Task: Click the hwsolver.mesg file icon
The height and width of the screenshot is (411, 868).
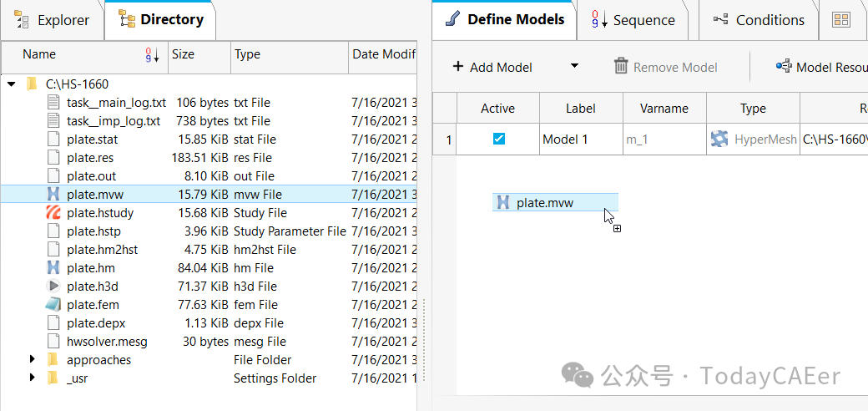Action: tap(53, 341)
